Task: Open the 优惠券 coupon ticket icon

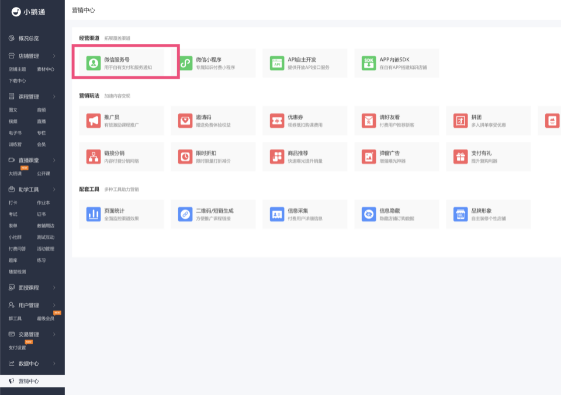Action: click(x=277, y=121)
